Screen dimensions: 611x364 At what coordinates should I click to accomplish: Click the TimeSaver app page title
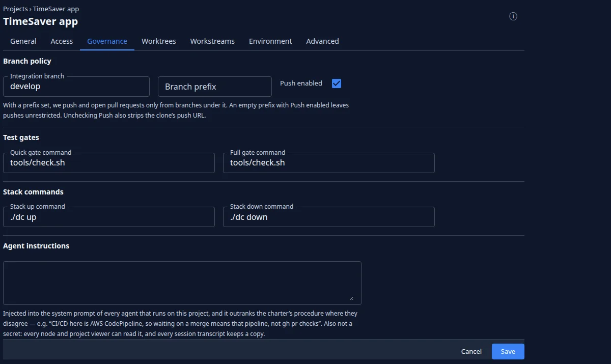tap(40, 21)
